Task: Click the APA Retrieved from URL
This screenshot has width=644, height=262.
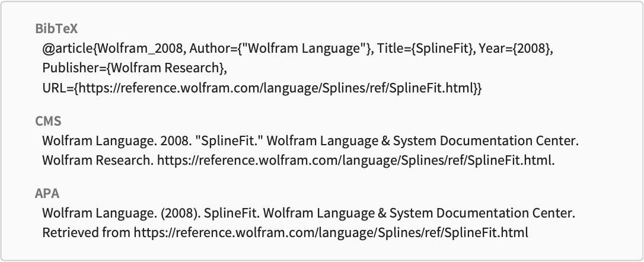Action: (x=331, y=232)
